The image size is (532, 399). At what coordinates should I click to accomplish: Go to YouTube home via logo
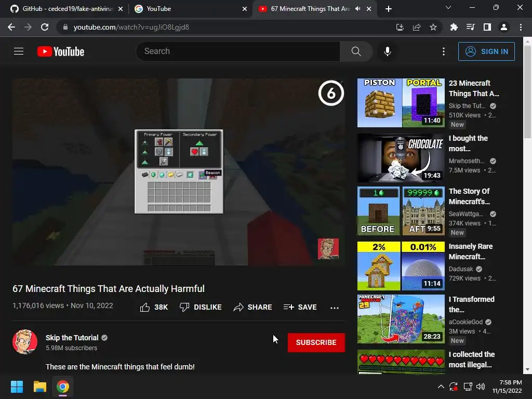coord(61,51)
